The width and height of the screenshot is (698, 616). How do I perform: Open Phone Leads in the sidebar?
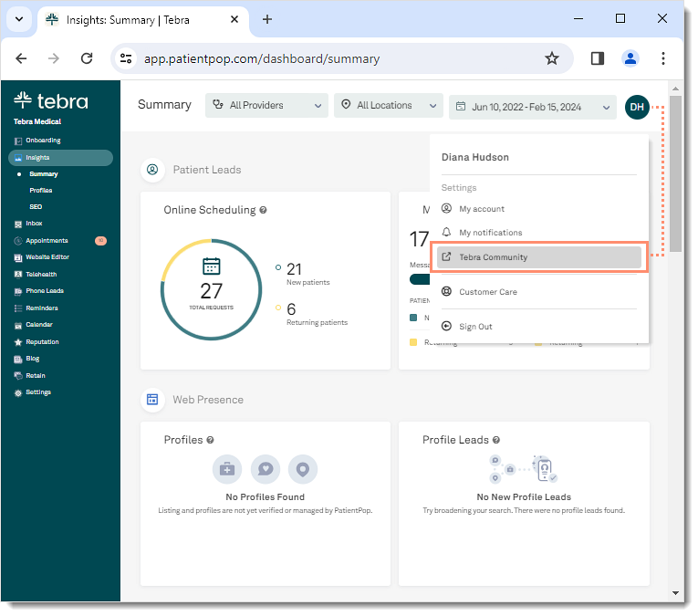pyautogui.click(x=39, y=291)
